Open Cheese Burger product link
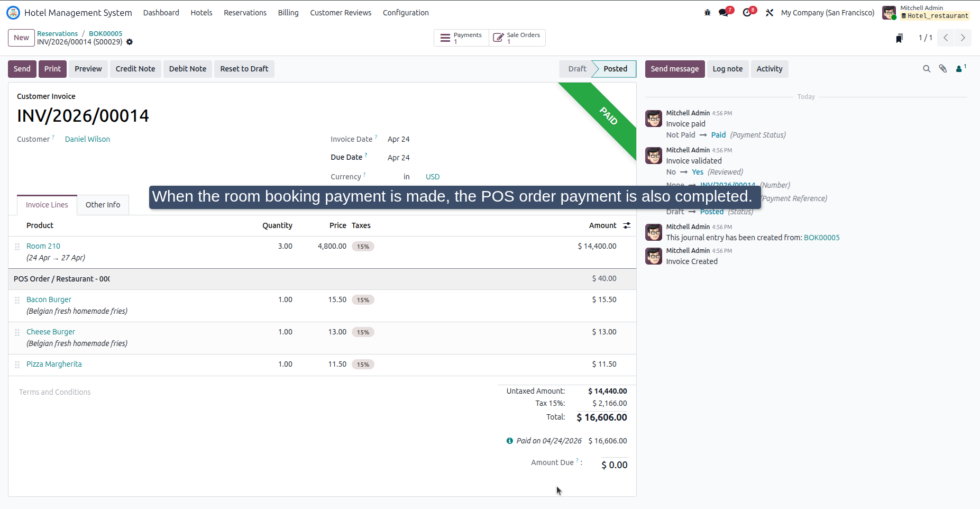Screen dimensions: 980x509 (51, 332)
